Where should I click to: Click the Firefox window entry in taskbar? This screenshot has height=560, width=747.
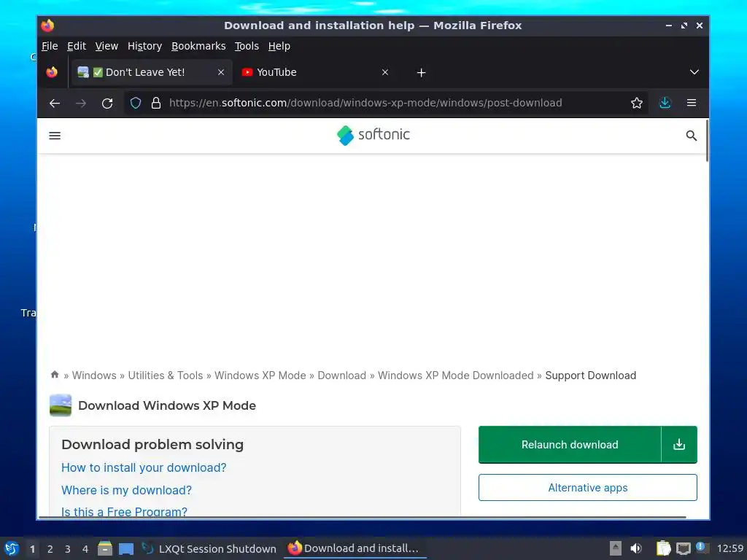pyautogui.click(x=355, y=548)
